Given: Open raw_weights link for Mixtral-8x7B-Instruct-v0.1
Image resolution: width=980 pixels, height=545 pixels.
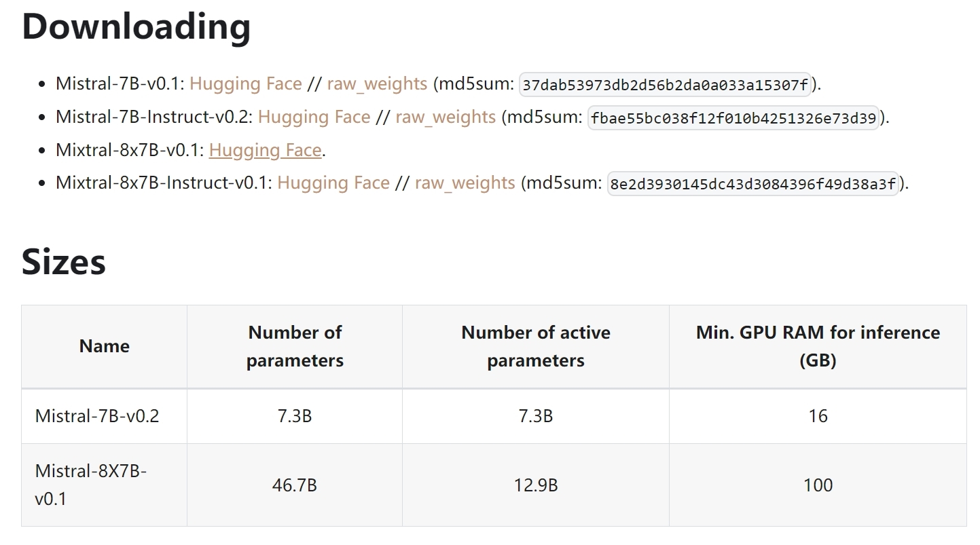Looking at the screenshot, I should point(465,183).
